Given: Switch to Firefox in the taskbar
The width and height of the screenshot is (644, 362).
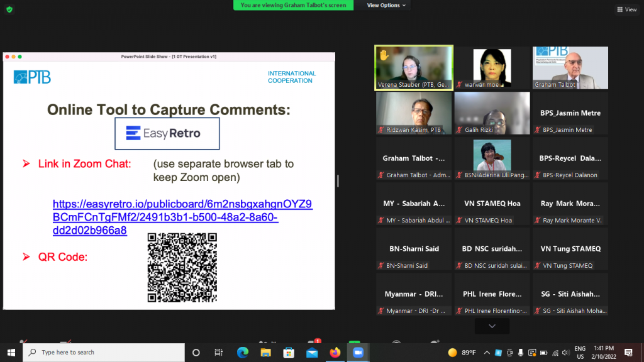Looking at the screenshot, I should pos(335,352).
